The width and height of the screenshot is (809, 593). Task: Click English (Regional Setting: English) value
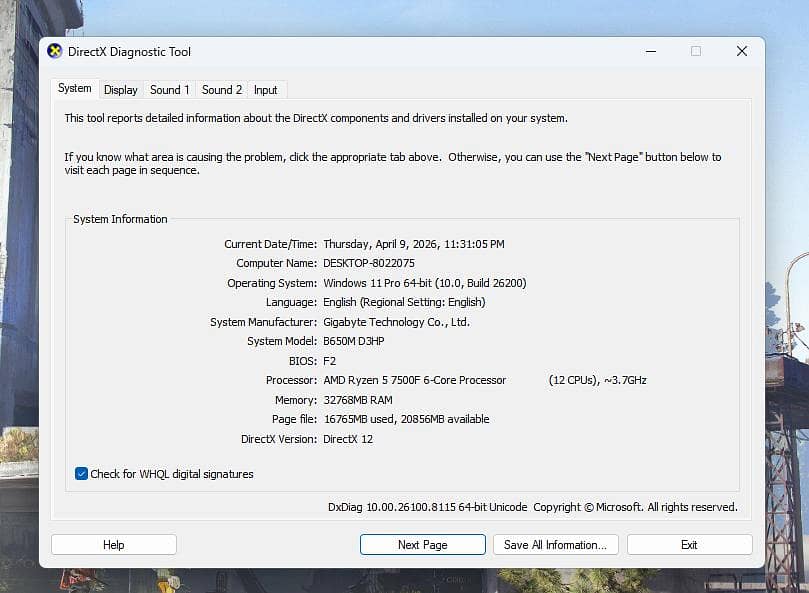(404, 302)
